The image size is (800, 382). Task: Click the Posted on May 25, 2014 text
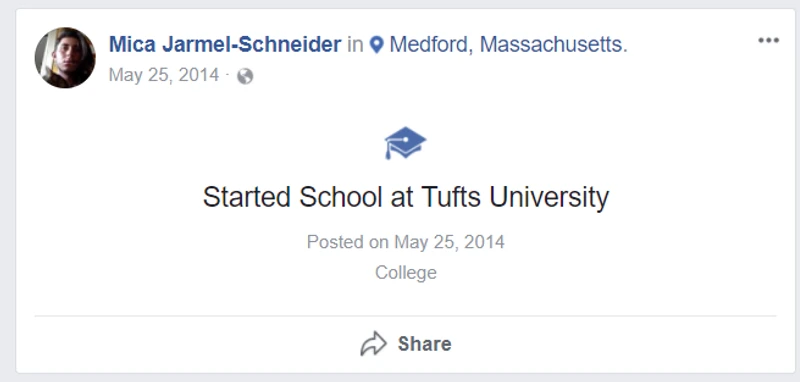coord(406,241)
